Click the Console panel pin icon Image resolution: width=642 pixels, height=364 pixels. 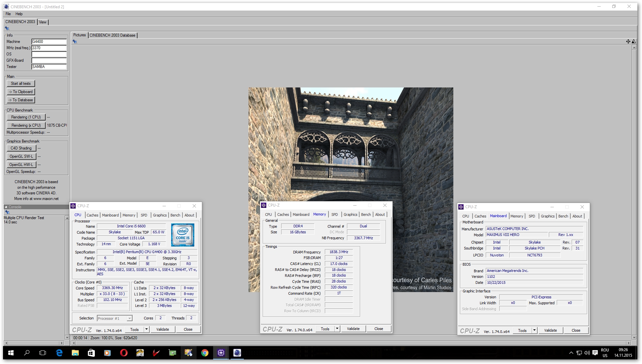click(7, 212)
